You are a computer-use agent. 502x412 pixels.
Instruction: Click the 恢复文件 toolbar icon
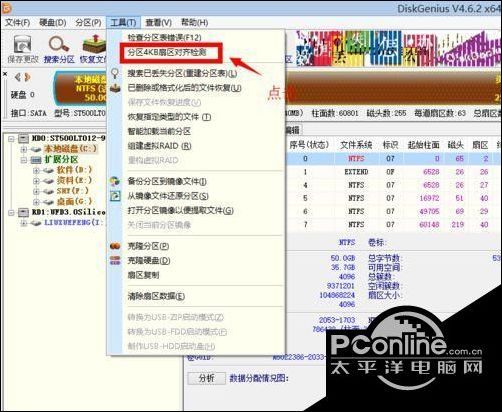(94, 44)
